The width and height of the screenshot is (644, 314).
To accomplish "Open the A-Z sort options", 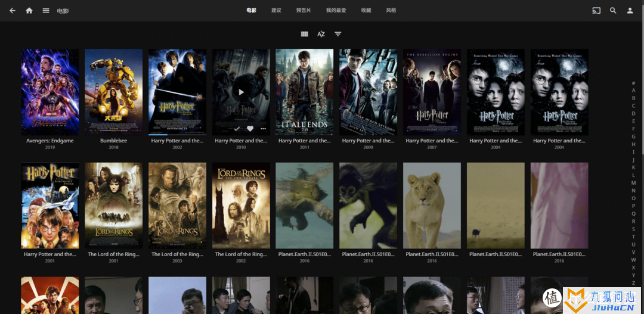I will (321, 34).
